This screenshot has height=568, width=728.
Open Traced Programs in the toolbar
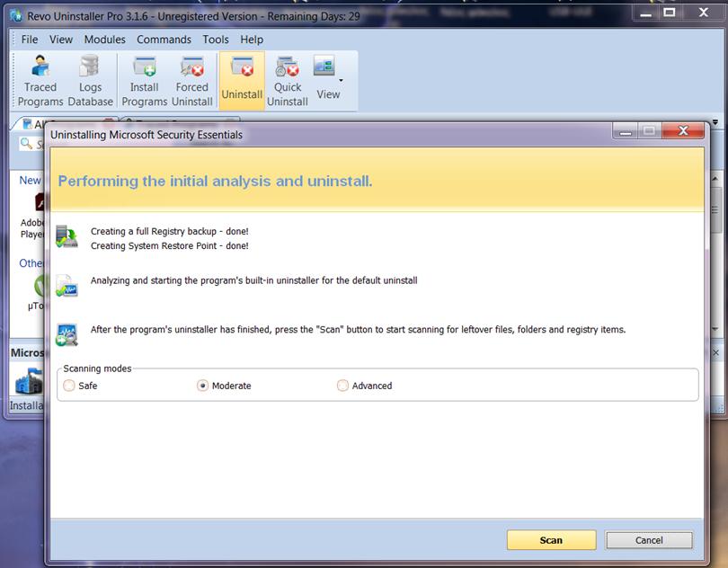[40, 81]
